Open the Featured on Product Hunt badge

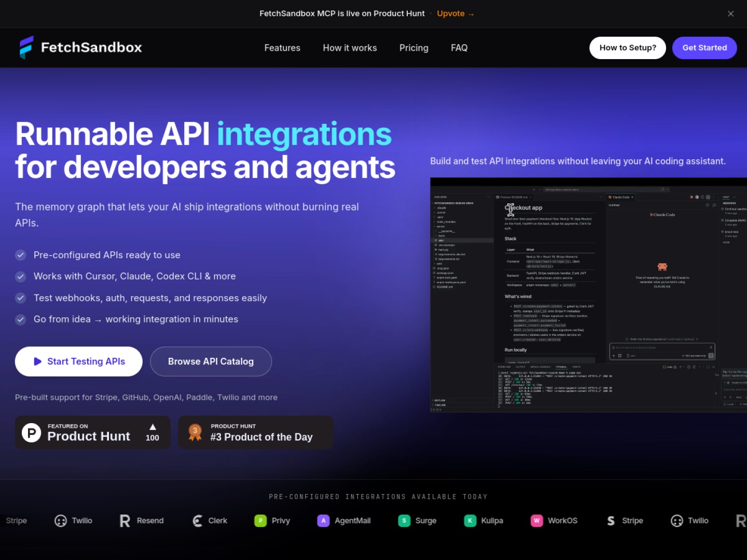coord(93,432)
